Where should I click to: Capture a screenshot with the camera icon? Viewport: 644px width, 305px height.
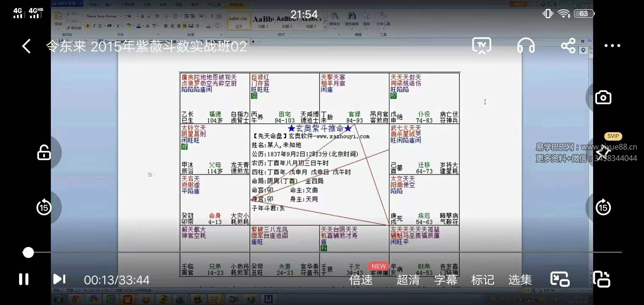click(x=602, y=97)
